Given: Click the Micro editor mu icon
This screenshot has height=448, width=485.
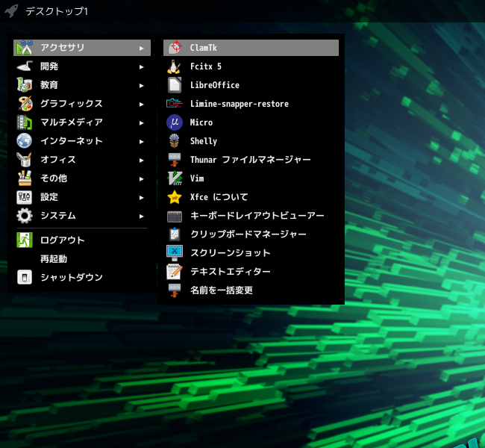Looking at the screenshot, I should [x=175, y=122].
